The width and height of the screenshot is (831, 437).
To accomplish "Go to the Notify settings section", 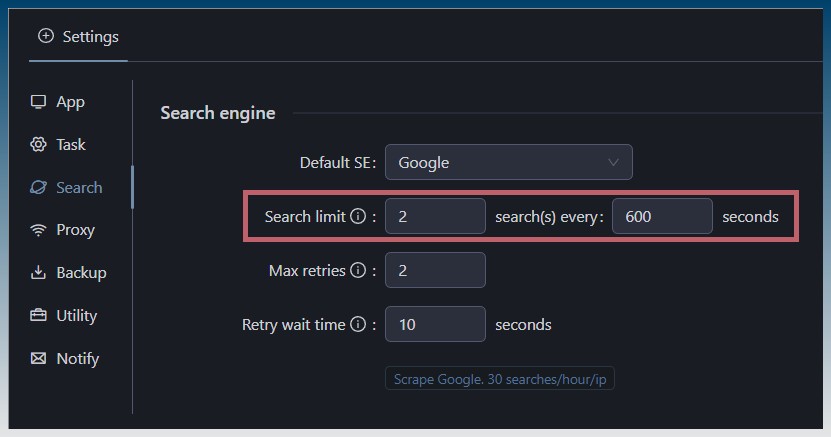I will (x=77, y=358).
